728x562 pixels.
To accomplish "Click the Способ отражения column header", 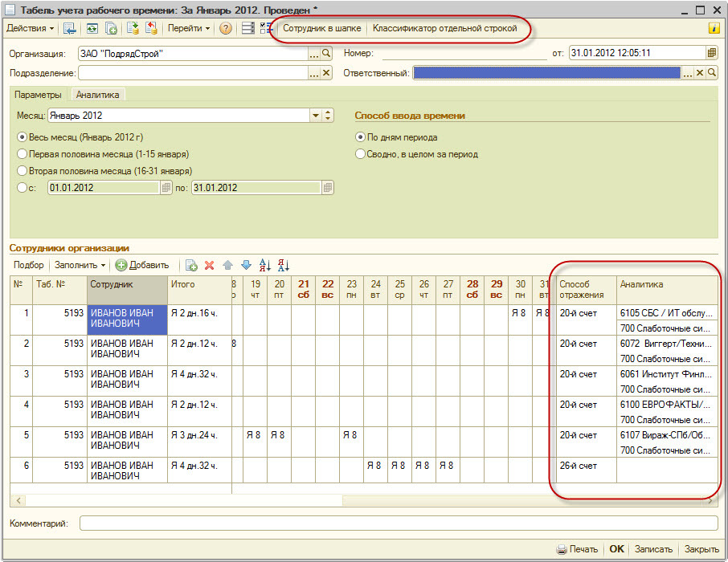I will 587,290.
